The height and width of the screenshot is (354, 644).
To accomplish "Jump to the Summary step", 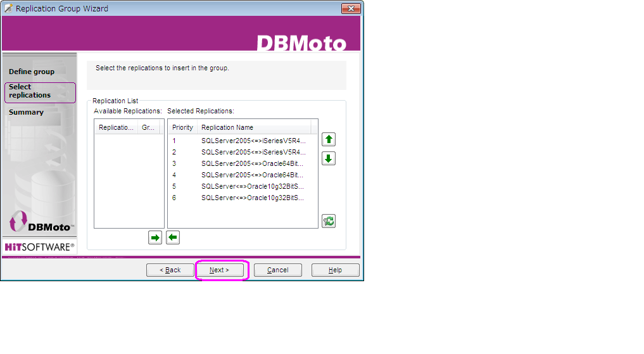I will point(27,112).
